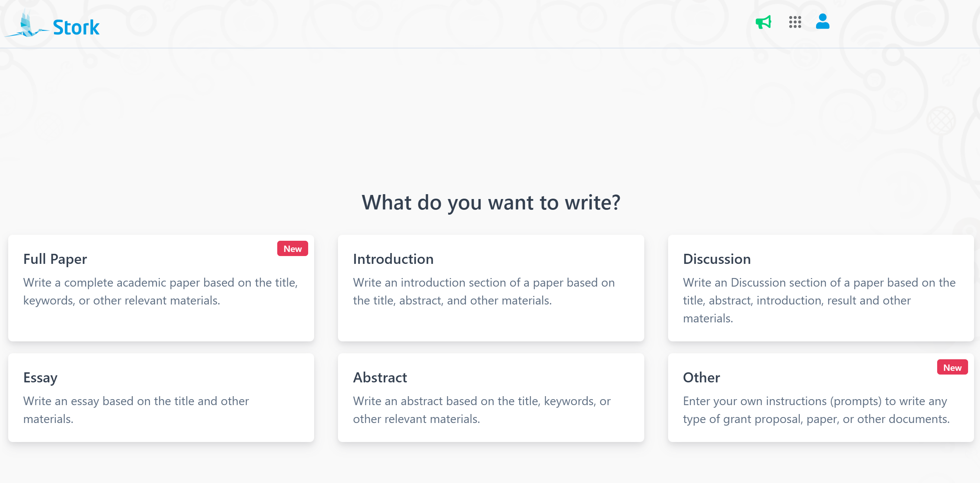This screenshot has width=980, height=483.
Task: Click the Full Paper description text
Action: tap(160, 291)
